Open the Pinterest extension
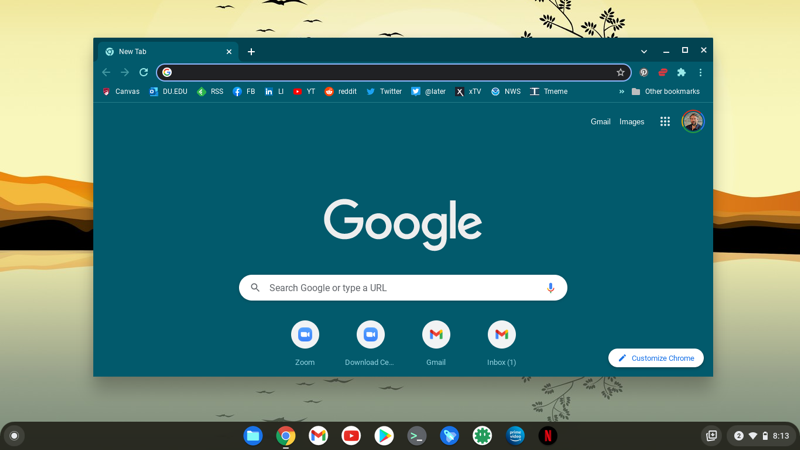This screenshot has width=800, height=450. [x=644, y=72]
